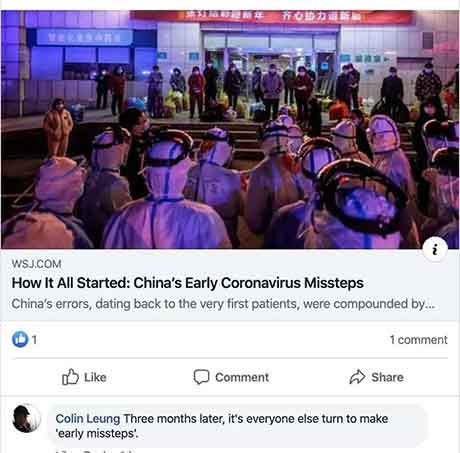Click the curved arrow icon beside Share

tap(357, 377)
